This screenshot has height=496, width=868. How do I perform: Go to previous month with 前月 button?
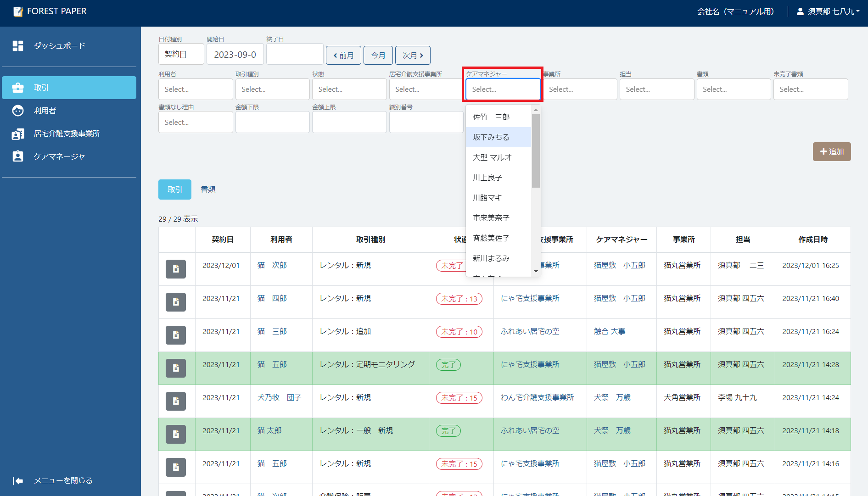(x=343, y=56)
